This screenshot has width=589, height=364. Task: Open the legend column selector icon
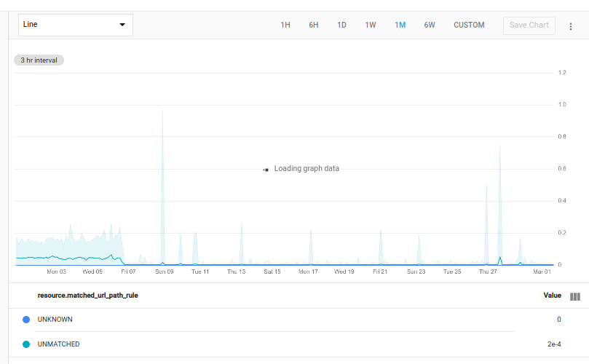(x=574, y=296)
